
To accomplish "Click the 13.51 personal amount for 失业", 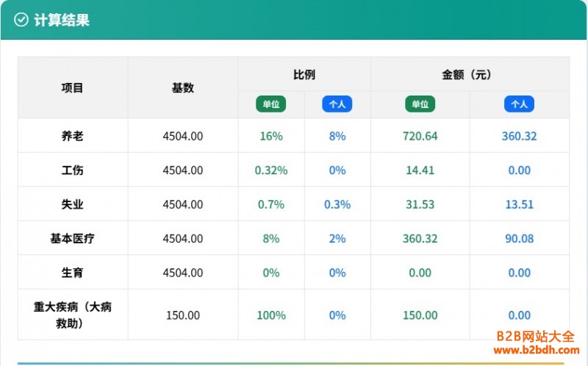I will pyautogui.click(x=519, y=204).
